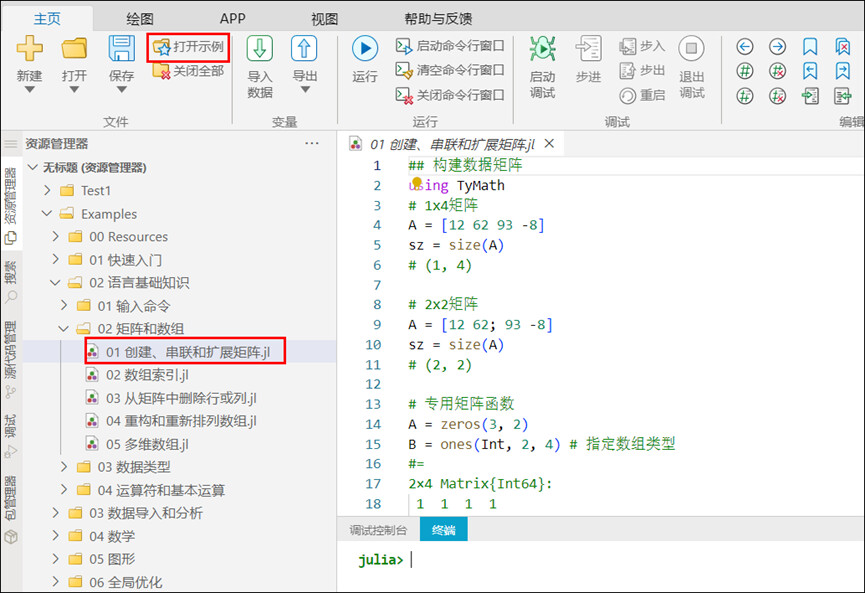The image size is (865, 593).
Task: Open the 打开 dropdown arrow
Action: [74, 89]
